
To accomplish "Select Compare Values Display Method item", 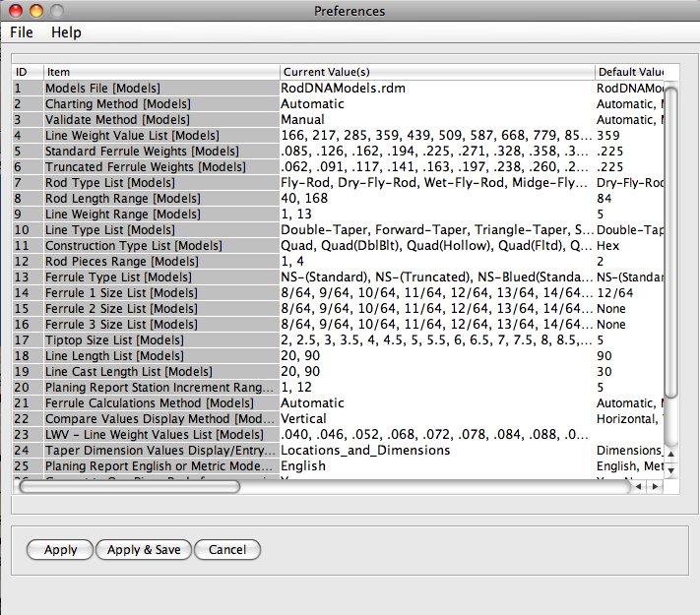I will 161,418.
